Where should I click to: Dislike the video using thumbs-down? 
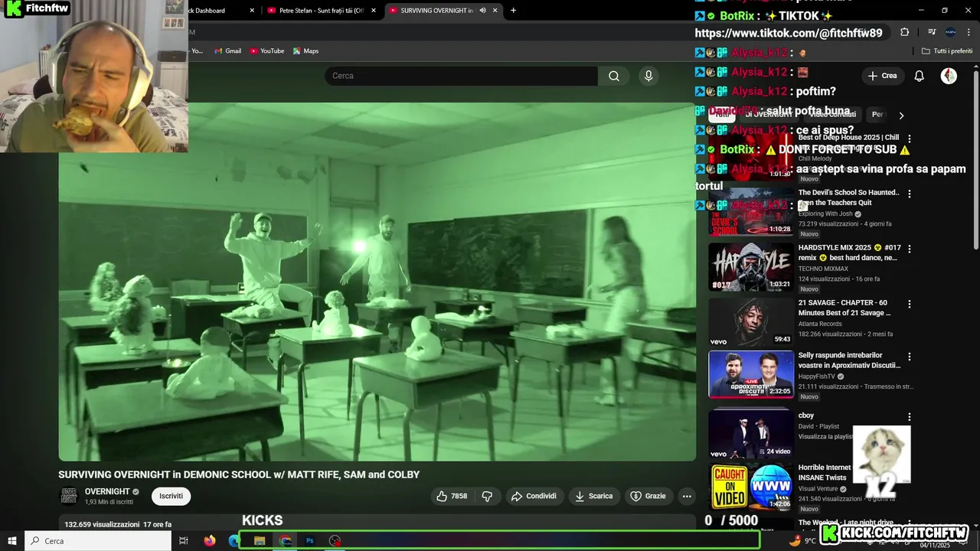tap(487, 496)
